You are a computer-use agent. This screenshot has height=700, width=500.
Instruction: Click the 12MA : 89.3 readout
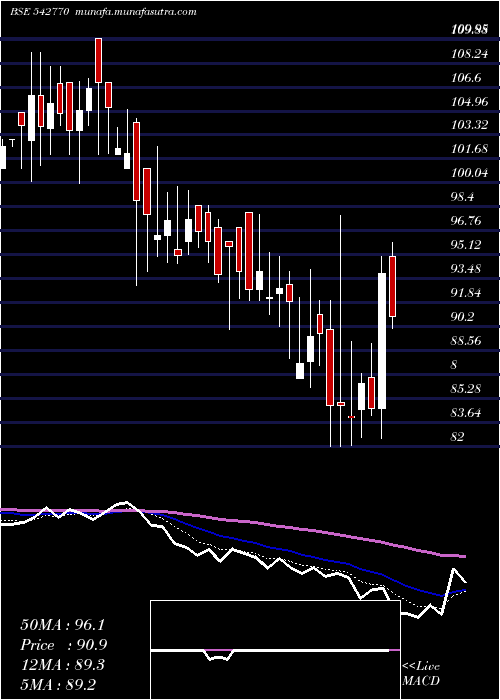click(63, 665)
